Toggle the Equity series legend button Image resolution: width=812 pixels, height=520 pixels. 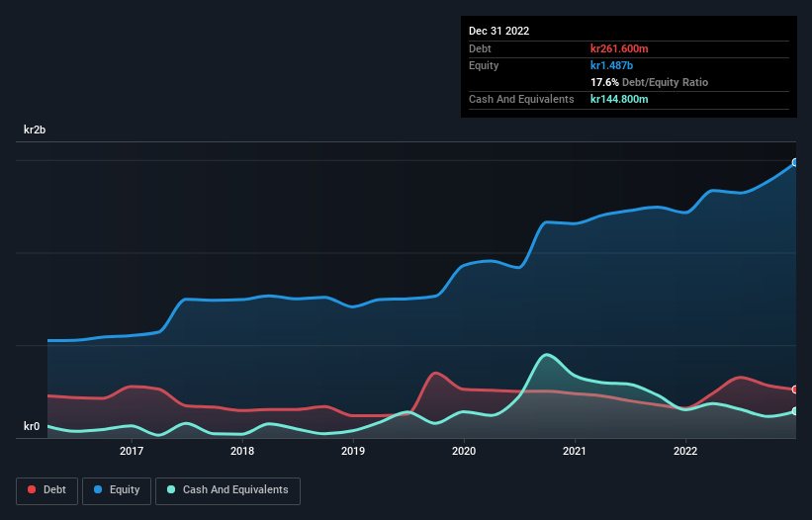tap(117, 490)
